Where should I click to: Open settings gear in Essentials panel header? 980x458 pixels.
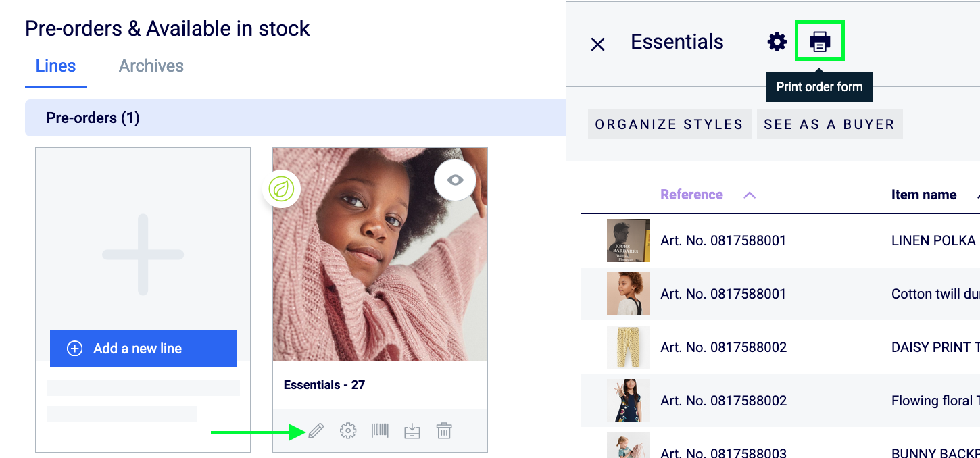click(777, 42)
